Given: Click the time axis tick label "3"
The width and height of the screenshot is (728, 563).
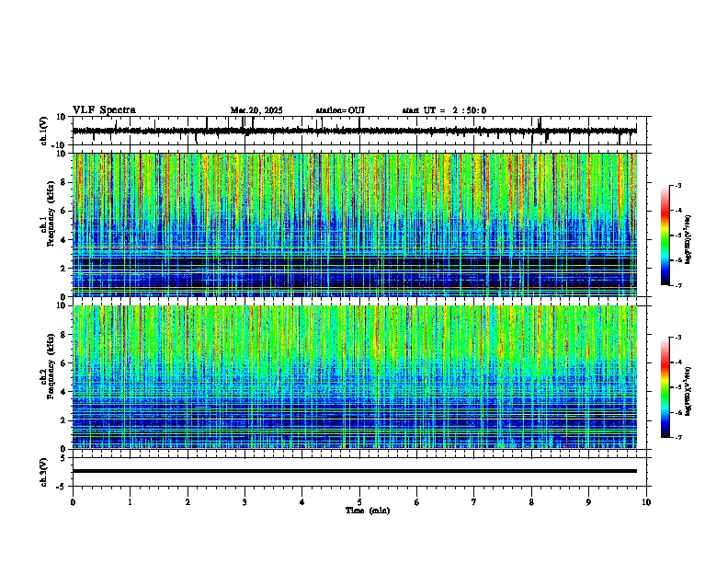Looking at the screenshot, I should [x=245, y=502].
